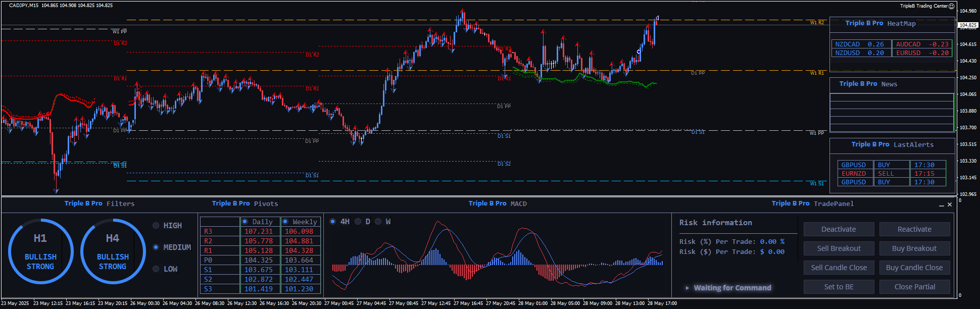Click the Set to BE button
Viewport: 980px width, 309px height.
839,287
